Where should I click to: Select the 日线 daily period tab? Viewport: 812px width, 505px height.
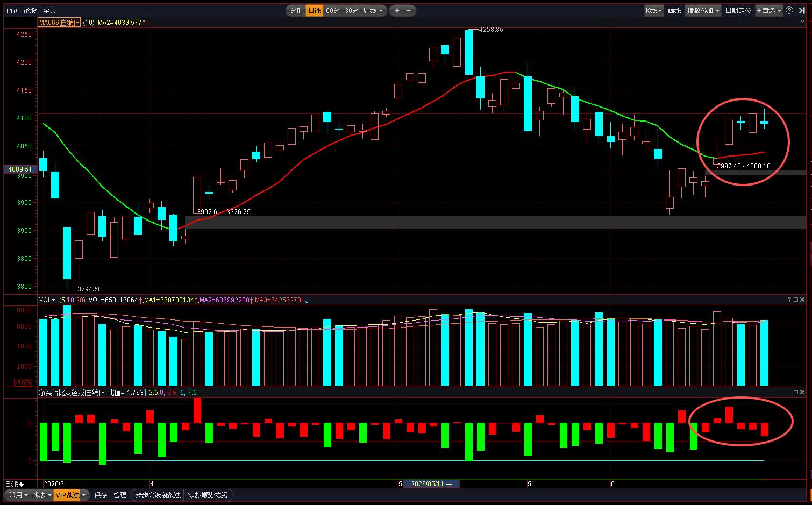pos(315,10)
